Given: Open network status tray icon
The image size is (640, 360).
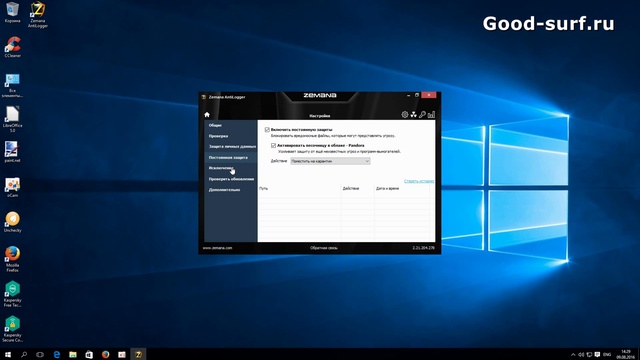Looking at the screenshot, I should (x=589, y=355).
